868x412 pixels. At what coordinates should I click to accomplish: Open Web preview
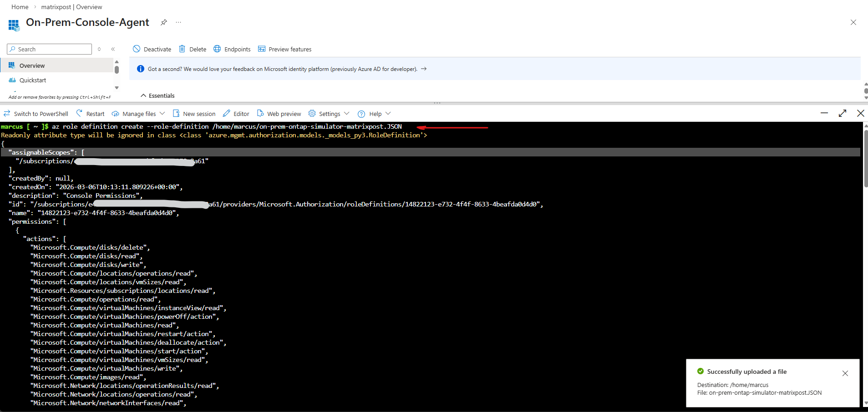pyautogui.click(x=279, y=114)
